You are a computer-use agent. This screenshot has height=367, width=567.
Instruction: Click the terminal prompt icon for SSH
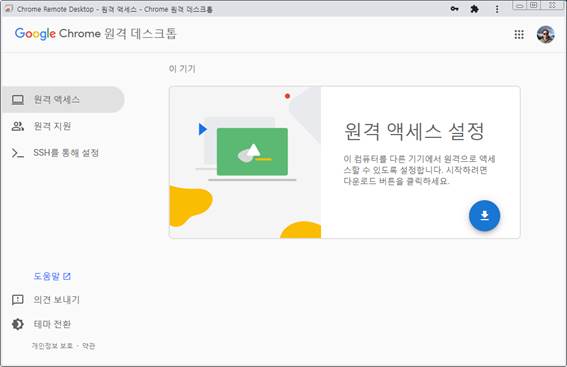[x=18, y=153]
